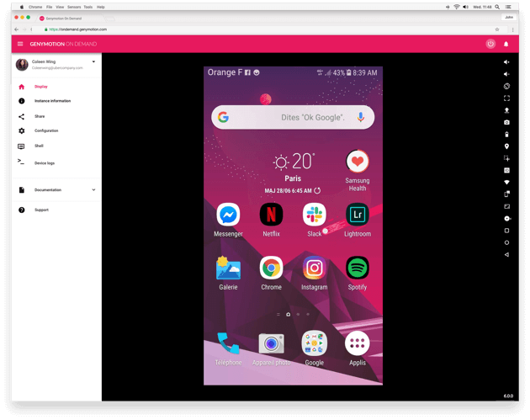Click the volume up icon in right toolbar
The width and height of the screenshot is (530, 420).
pos(506,62)
